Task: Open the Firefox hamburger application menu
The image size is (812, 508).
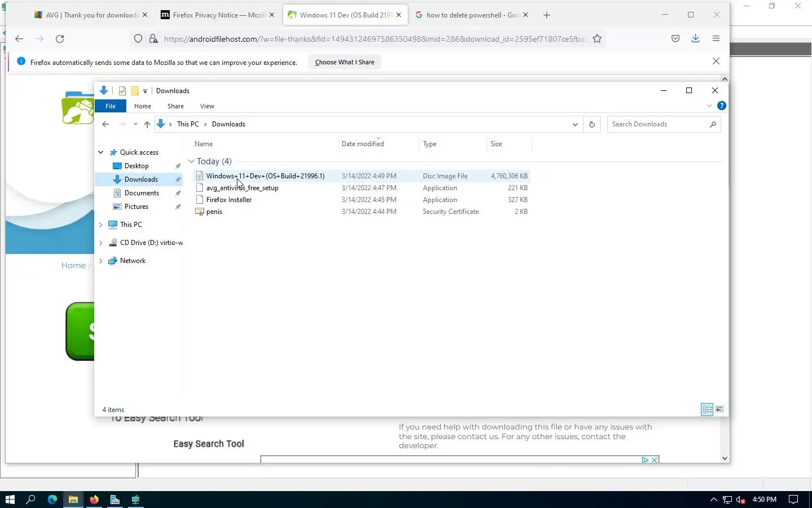Action: 716,39
